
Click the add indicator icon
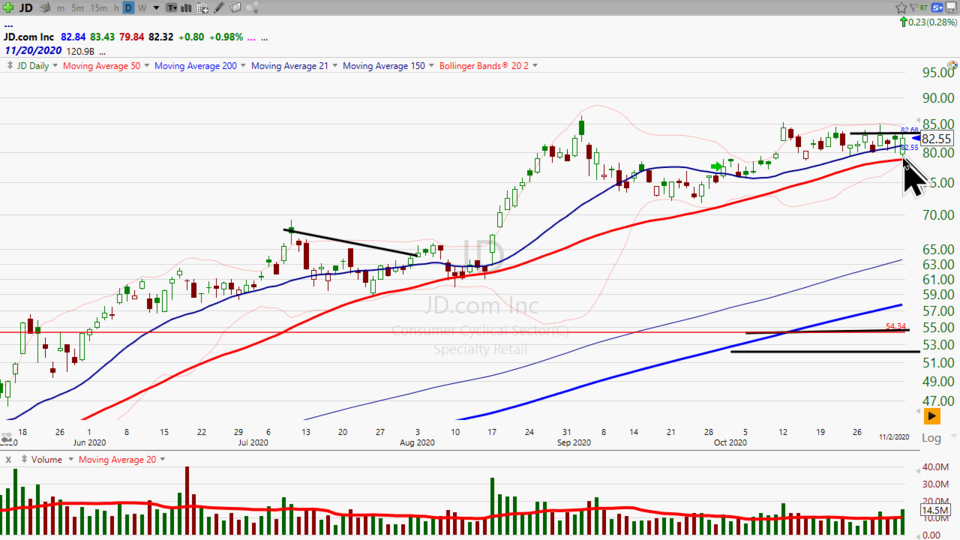[202, 8]
